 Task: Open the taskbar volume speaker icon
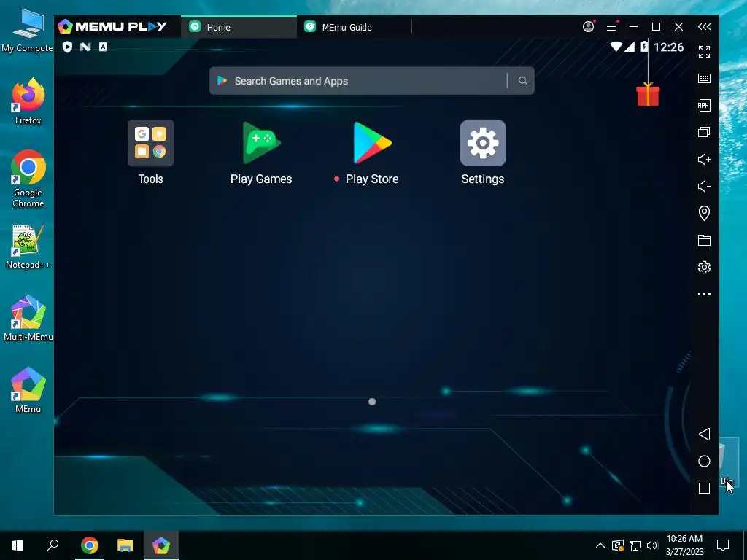click(652, 545)
